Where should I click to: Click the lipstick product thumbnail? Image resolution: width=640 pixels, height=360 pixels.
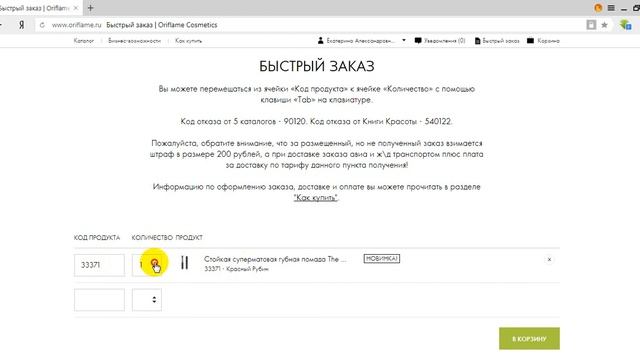pos(184,262)
